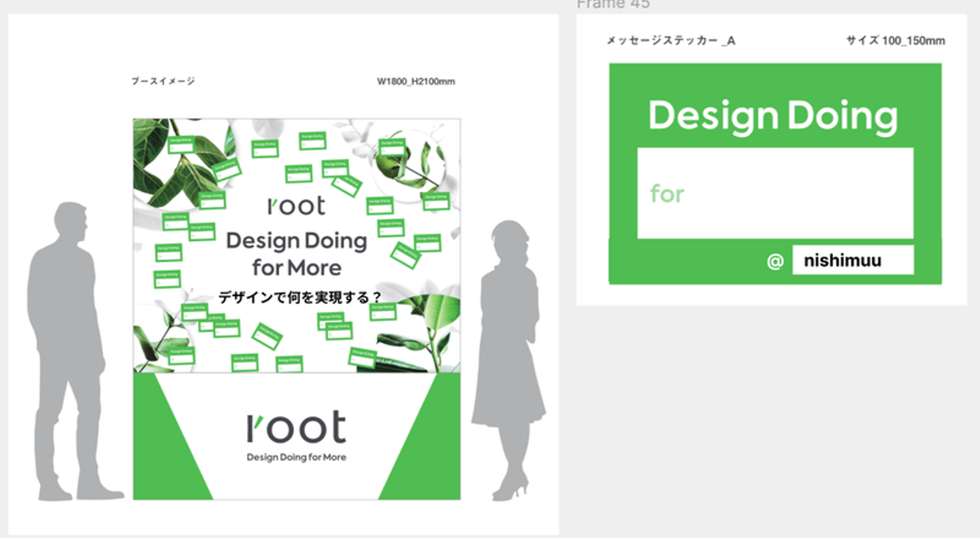This screenshot has width=980, height=538.
Task: Select the "サイズ 100_150mm" size label
Action: click(x=896, y=41)
